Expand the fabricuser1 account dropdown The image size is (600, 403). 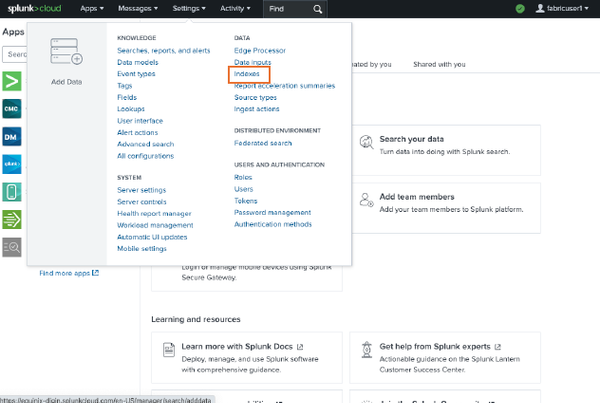coord(563,9)
